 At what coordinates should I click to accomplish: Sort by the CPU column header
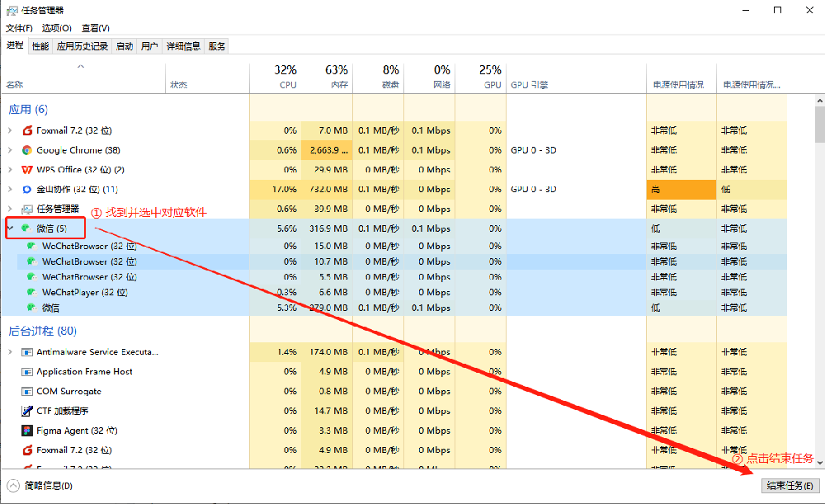(x=275, y=78)
